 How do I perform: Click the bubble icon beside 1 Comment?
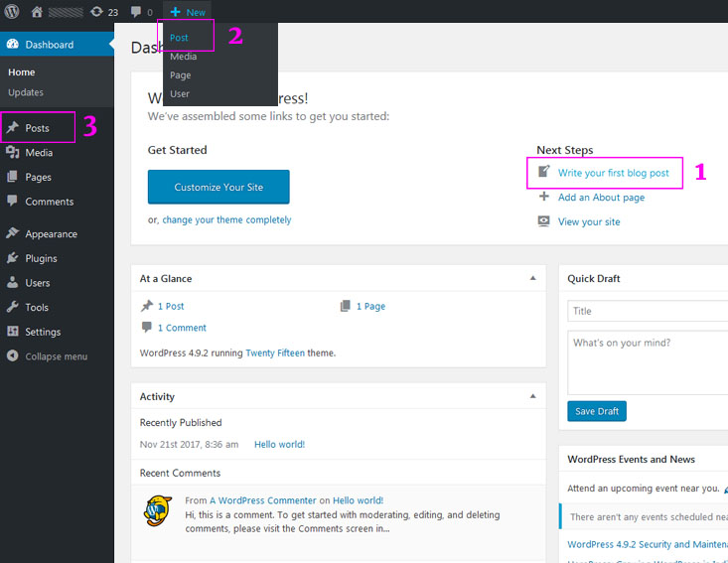click(x=147, y=327)
